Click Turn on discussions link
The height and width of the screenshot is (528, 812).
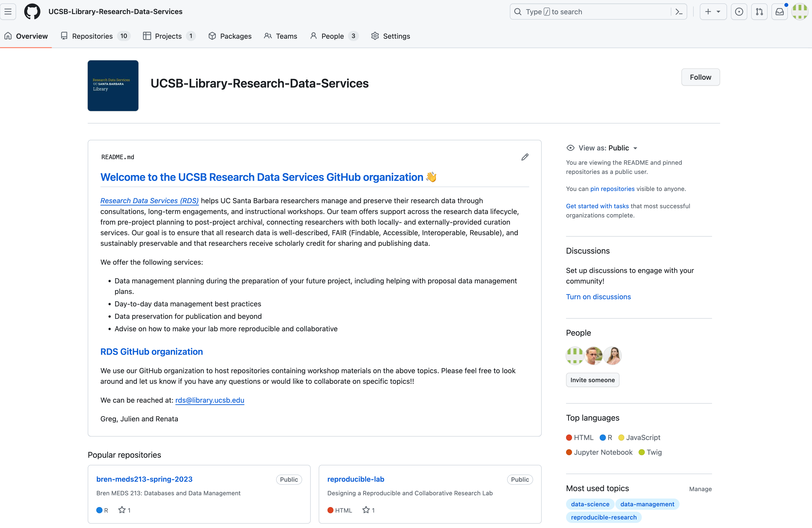(x=598, y=296)
